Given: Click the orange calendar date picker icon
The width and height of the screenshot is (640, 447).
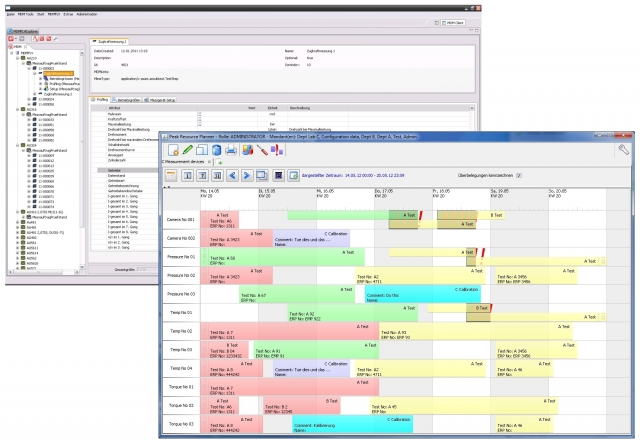Looking at the screenshot, I should [x=171, y=176].
